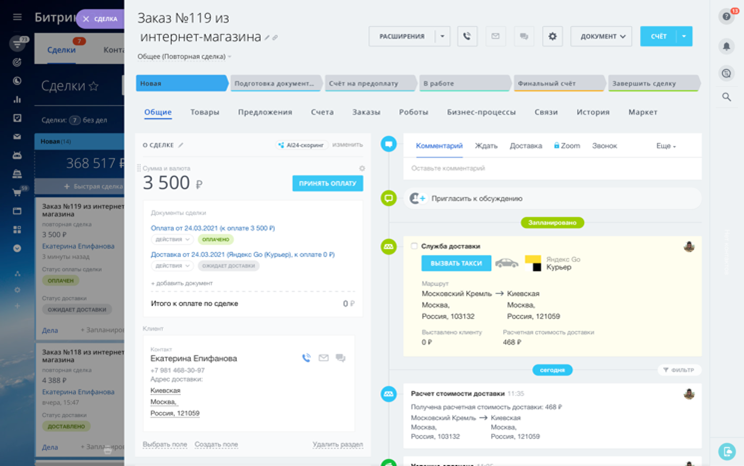Click the email envelope icon in the client card

(323, 358)
